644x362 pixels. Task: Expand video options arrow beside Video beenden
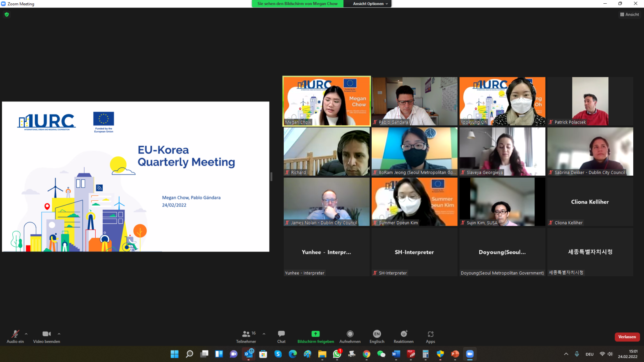pyautogui.click(x=59, y=334)
